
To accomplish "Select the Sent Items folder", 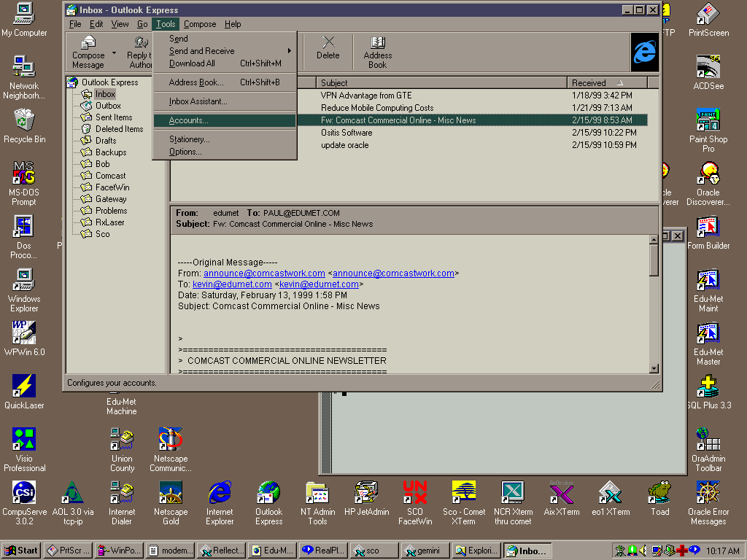I will tap(113, 117).
